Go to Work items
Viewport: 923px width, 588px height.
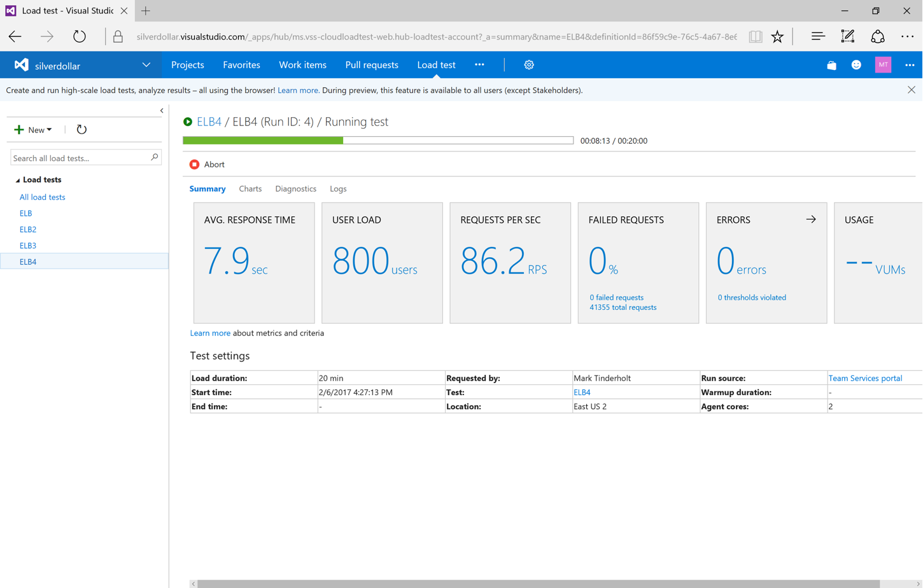302,65
